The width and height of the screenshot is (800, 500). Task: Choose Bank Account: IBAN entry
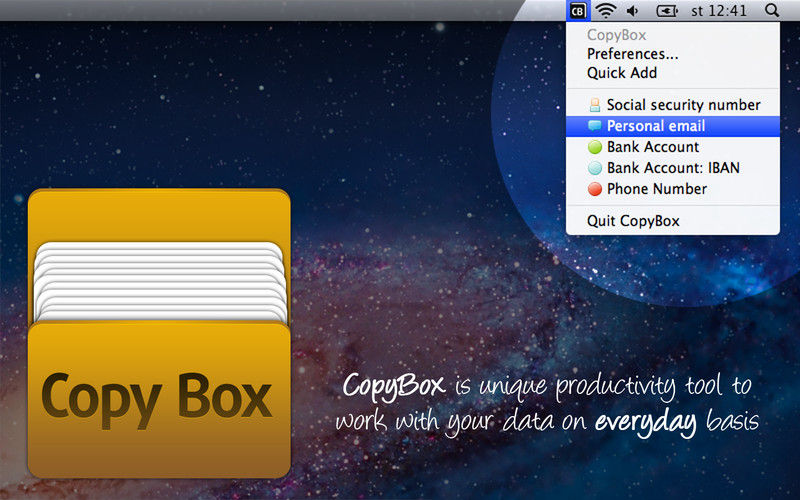(672, 168)
